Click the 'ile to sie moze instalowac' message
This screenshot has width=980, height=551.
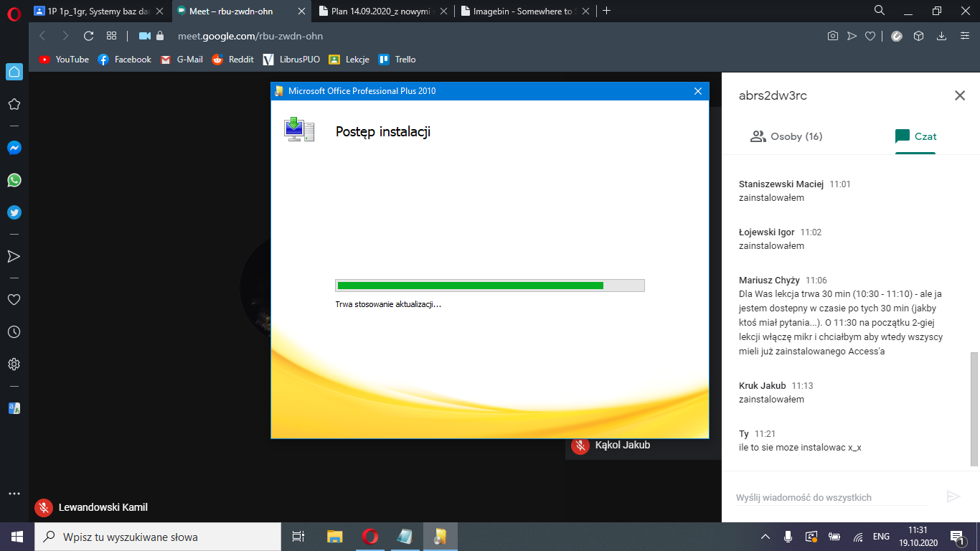800,447
